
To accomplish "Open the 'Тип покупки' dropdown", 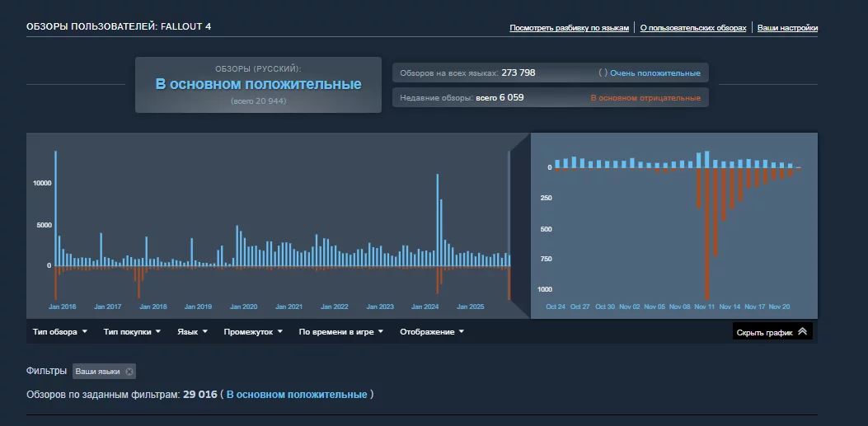I will [132, 332].
